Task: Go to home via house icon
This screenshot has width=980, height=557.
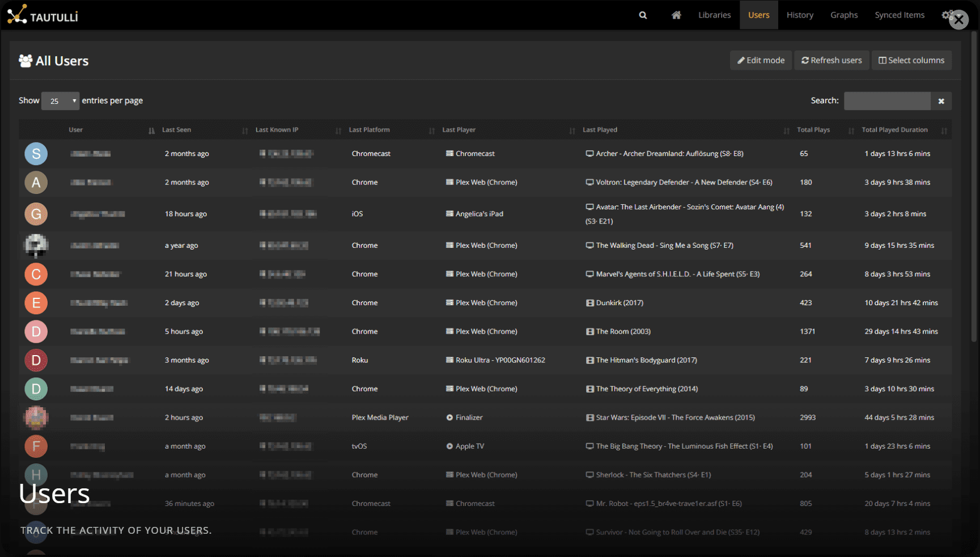Action: tap(676, 15)
